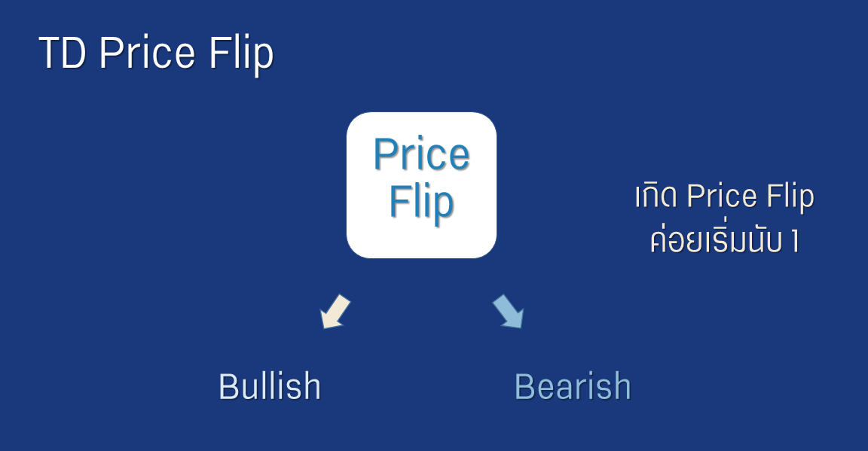Click the Bullish label
Viewport: 868px width, 451px height.
[x=270, y=386]
